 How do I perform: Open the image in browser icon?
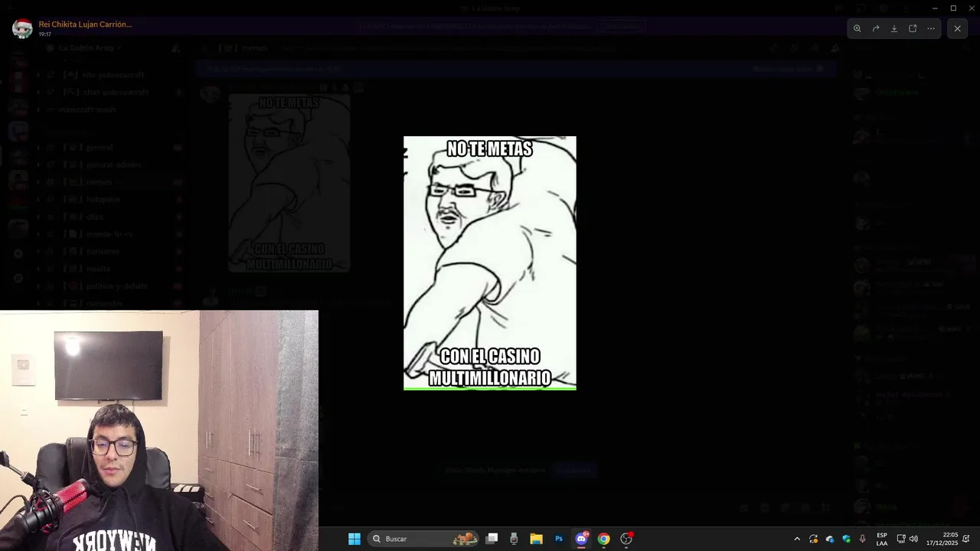point(913,28)
